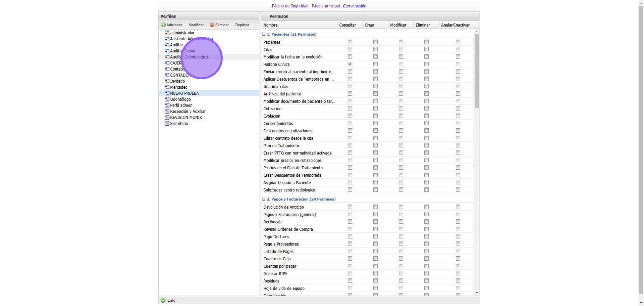Sort by the Nombre column header
The height and width of the screenshot is (306, 644).
(x=270, y=25)
